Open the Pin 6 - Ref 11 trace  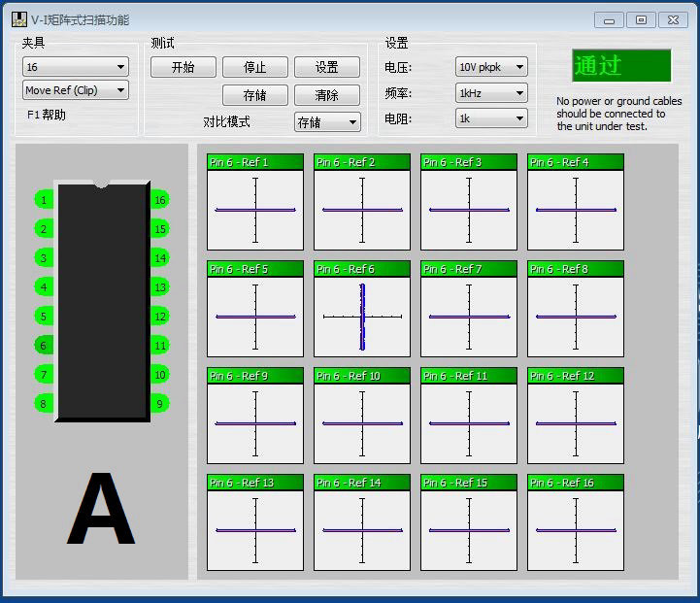click(469, 416)
